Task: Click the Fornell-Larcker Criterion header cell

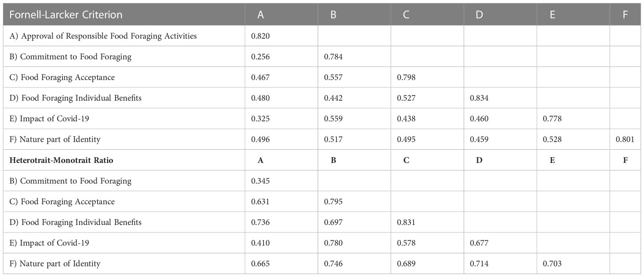Action: (124, 14)
